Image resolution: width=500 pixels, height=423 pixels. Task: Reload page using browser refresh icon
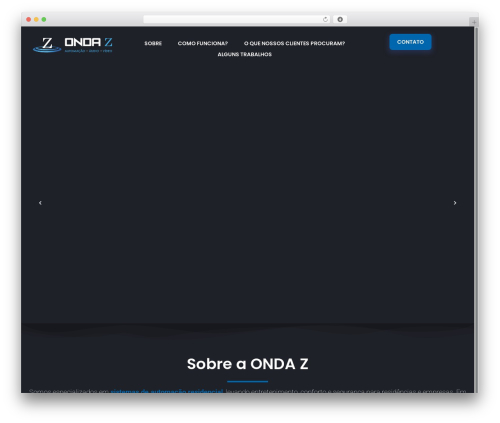(325, 19)
